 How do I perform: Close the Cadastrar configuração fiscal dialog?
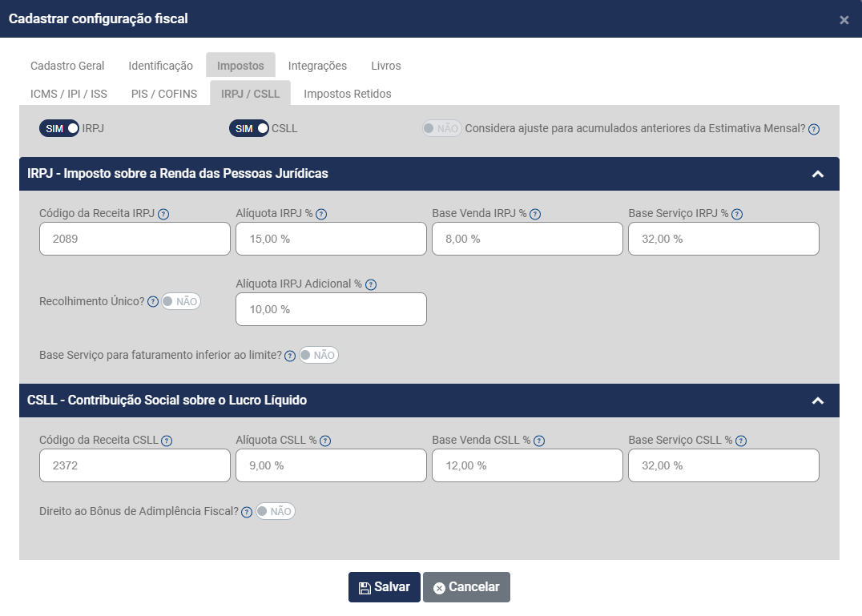[x=844, y=20]
